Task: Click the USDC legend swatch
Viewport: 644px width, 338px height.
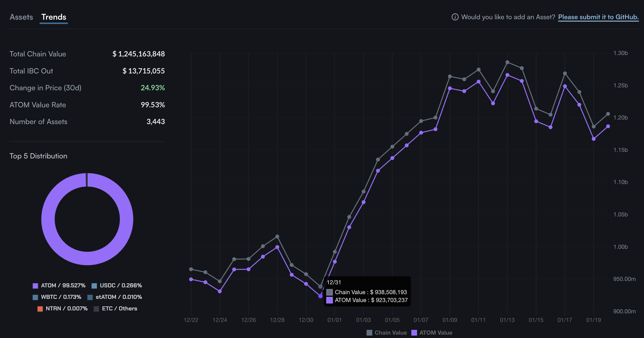Action: pos(94,286)
